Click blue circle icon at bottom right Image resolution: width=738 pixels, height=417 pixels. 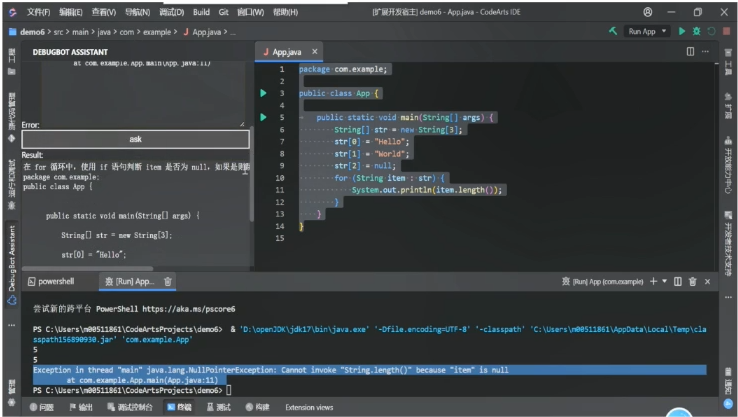[x=728, y=403]
